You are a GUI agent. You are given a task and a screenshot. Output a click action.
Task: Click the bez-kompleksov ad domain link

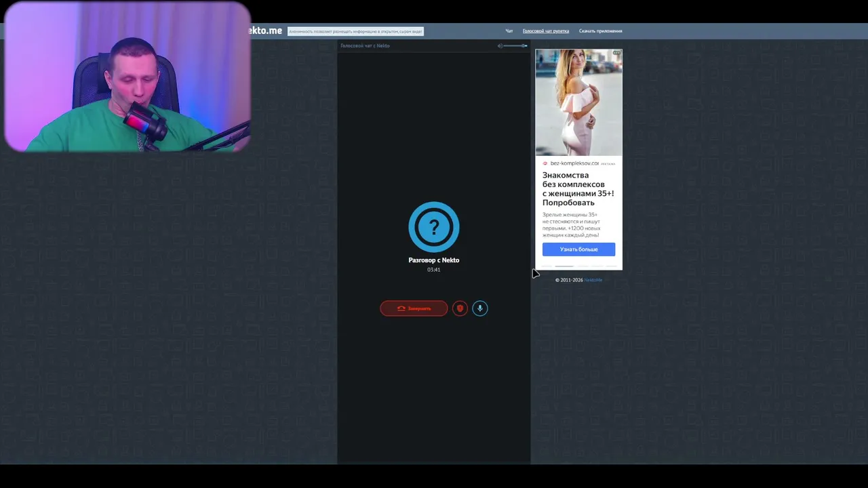(x=574, y=163)
